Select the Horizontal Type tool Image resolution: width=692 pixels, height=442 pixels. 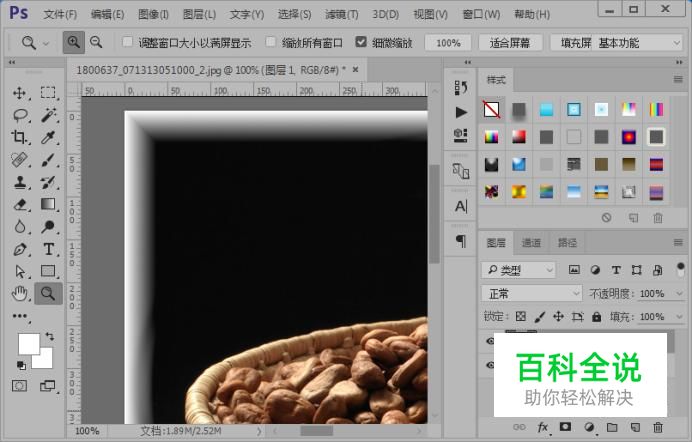(x=49, y=249)
